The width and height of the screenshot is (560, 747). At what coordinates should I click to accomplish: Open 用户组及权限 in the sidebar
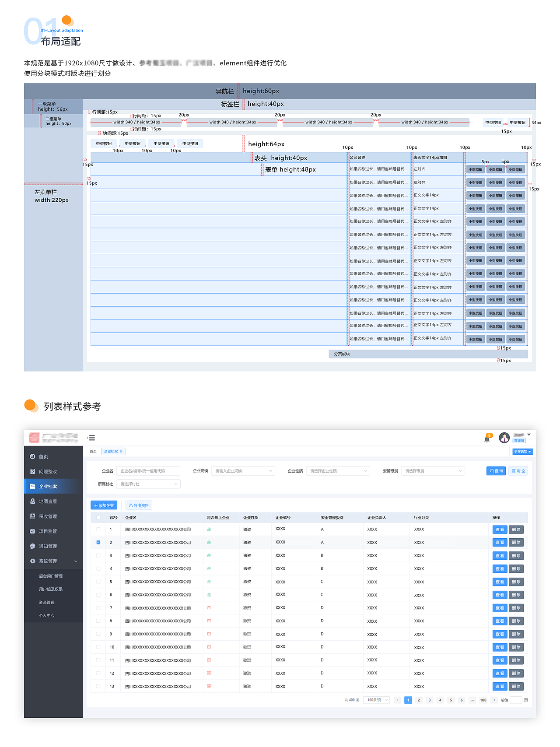[51, 589]
